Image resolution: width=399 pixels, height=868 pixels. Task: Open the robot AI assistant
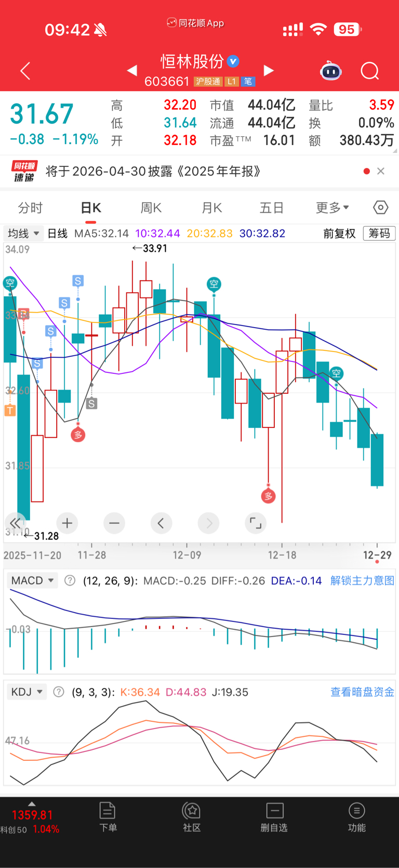pos(331,71)
